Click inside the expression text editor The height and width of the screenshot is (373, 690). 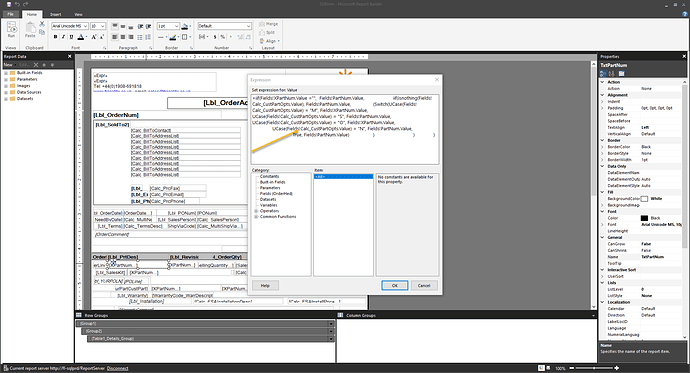(x=345, y=129)
